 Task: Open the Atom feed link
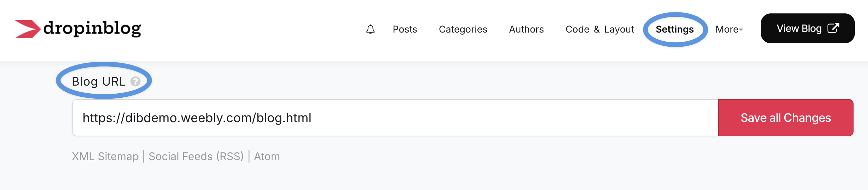pos(267,156)
